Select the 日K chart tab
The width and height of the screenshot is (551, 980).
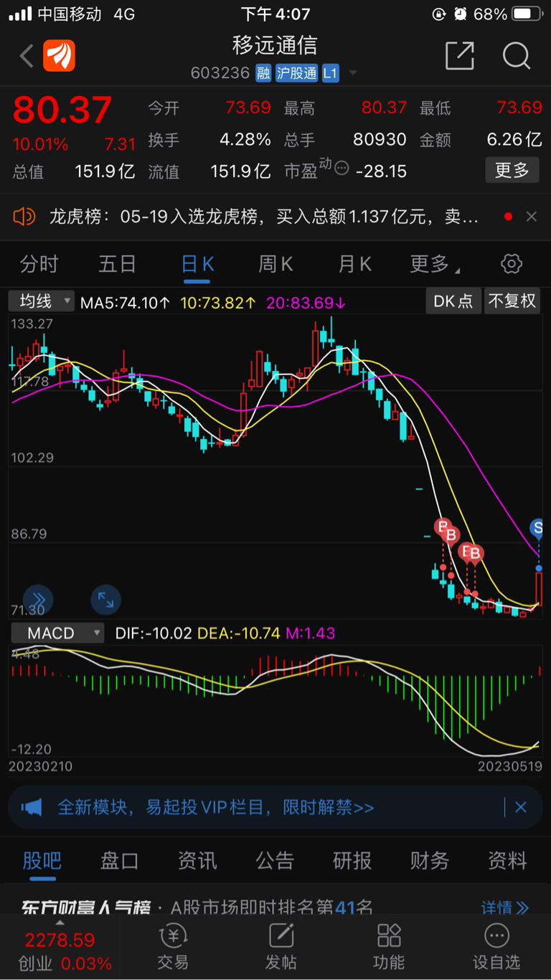click(x=197, y=264)
